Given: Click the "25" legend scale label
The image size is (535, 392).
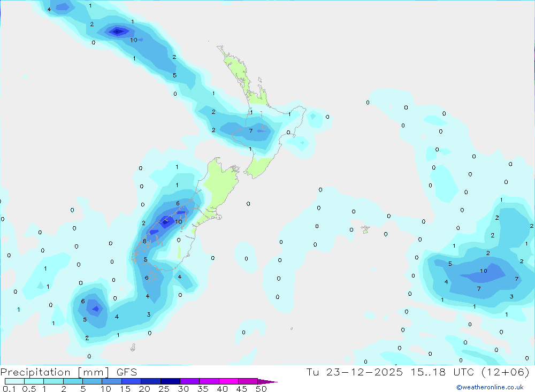Looking at the screenshot, I should click(164, 389).
